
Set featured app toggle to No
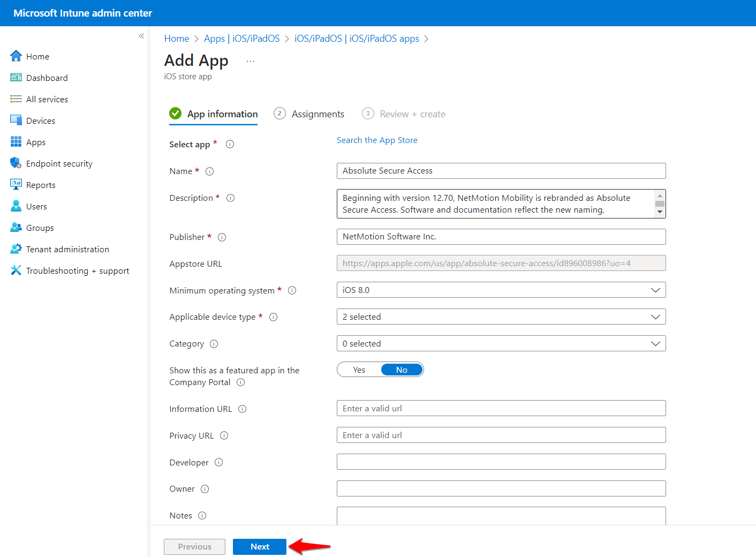pyautogui.click(x=402, y=370)
